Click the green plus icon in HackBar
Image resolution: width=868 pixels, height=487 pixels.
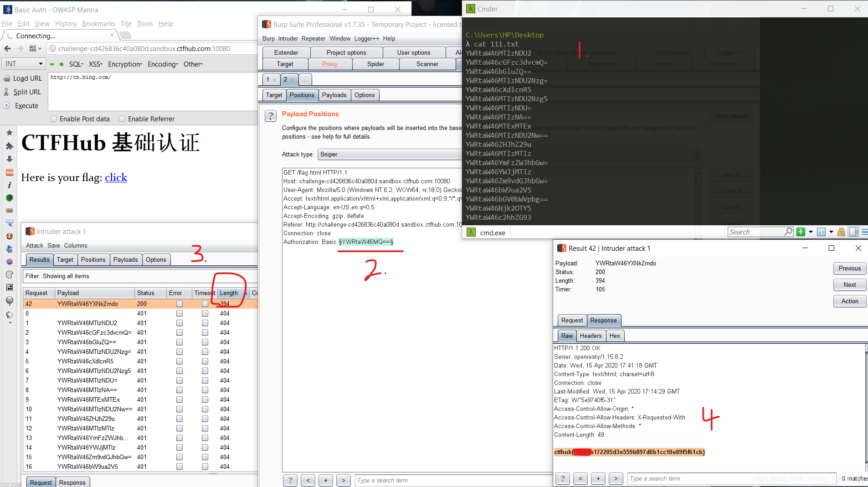[62, 64]
